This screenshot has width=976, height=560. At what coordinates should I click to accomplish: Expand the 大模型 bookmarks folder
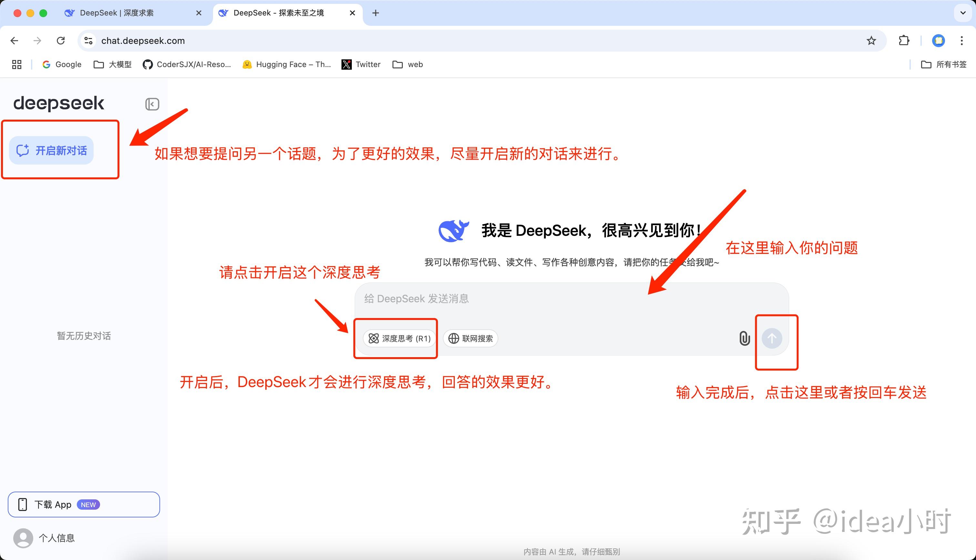pyautogui.click(x=113, y=65)
